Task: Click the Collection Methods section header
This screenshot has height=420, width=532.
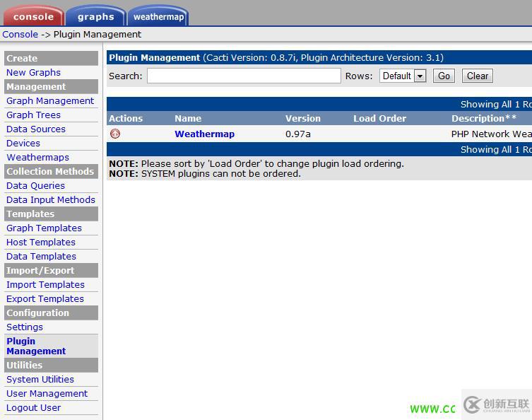Action: tap(52, 171)
